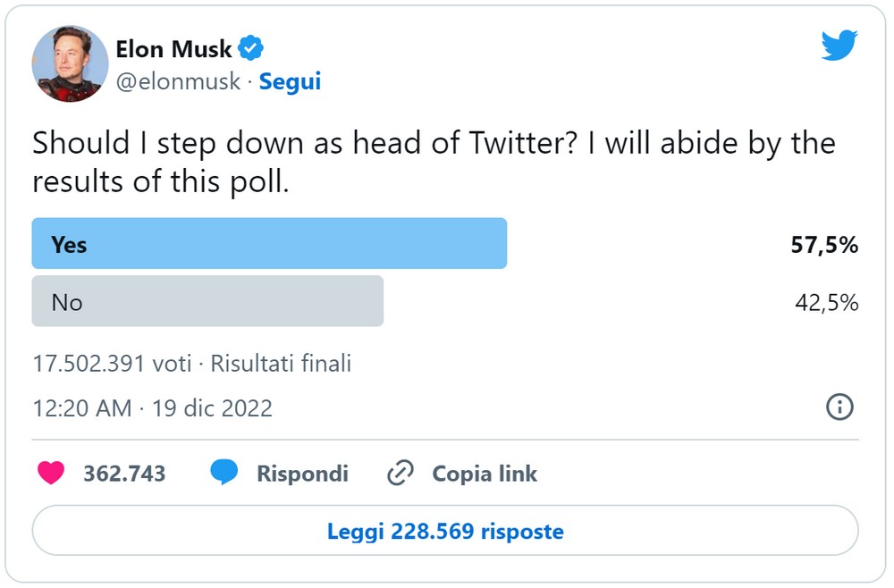Click the 362.743 likes count

click(x=124, y=474)
